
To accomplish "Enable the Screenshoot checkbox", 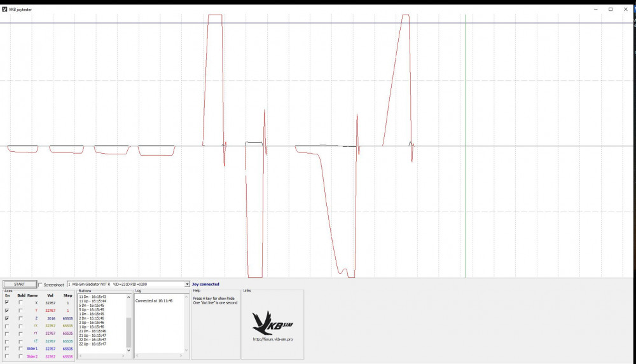I will (40, 285).
